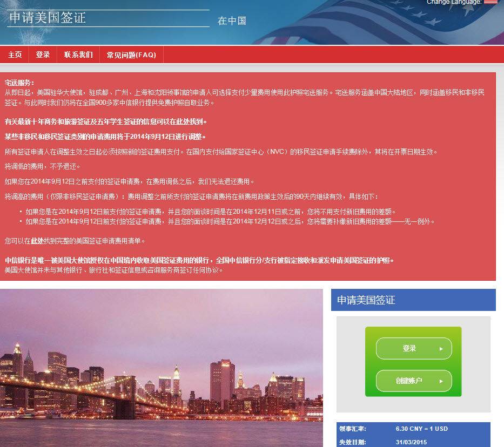
Task: Click the arrow icon on the 登录 button
Action: [441, 348]
